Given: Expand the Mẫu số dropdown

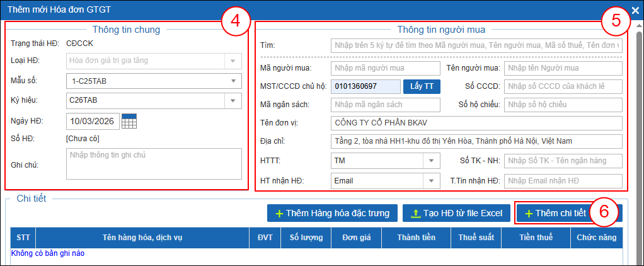Looking at the screenshot, I should click(x=234, y=81).
